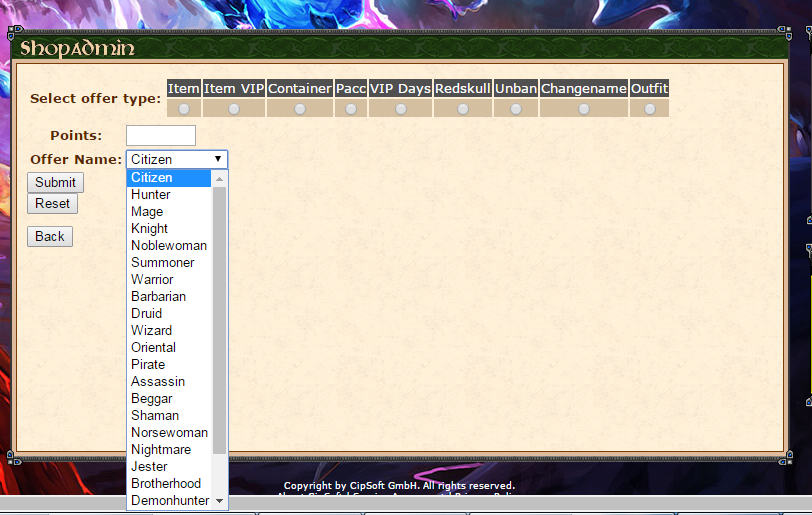Image resolution: width=812 pixels, height=515 pixels.
Task: Select the Changename radio button
Action: [x=584, y=109]
